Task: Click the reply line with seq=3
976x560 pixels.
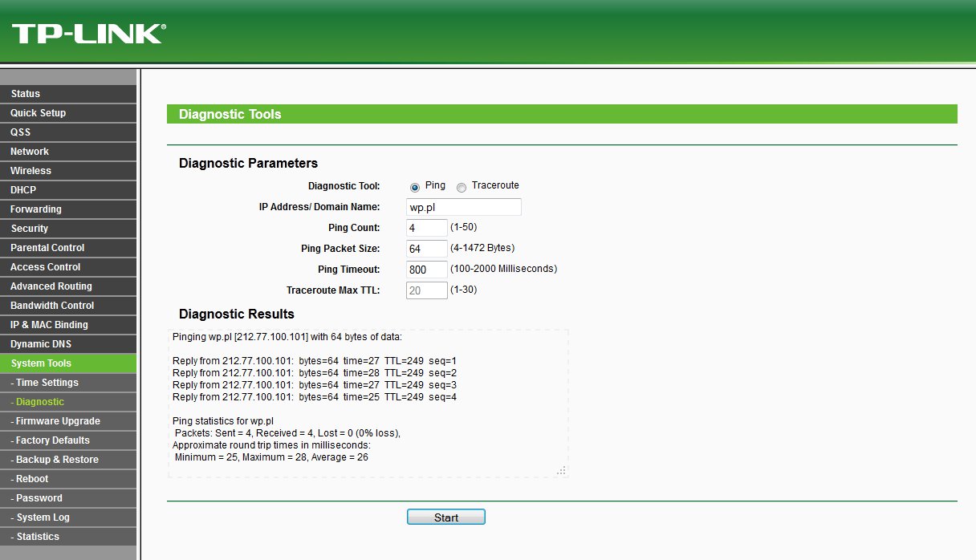Action: (315, 385)
